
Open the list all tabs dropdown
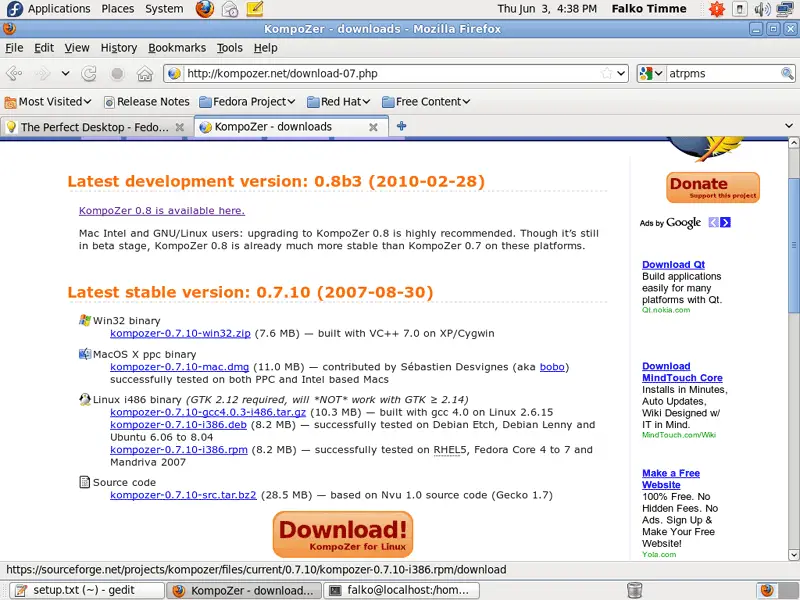point(789,126)
